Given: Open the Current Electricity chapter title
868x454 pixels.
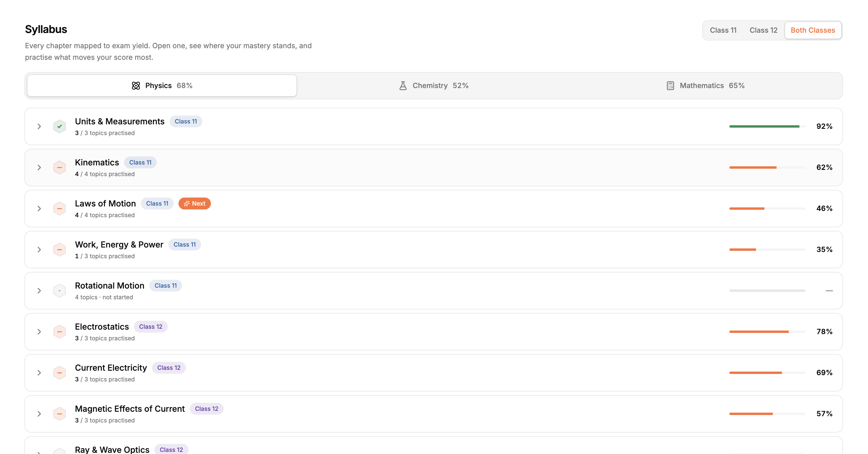Looking at the screenshot, I should pos(111,368).
